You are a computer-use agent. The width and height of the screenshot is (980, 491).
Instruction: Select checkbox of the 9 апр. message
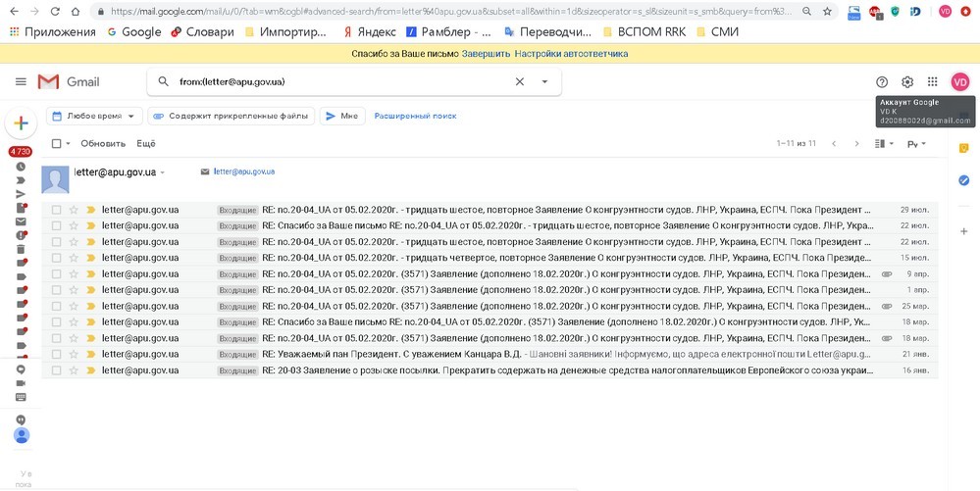56,273
